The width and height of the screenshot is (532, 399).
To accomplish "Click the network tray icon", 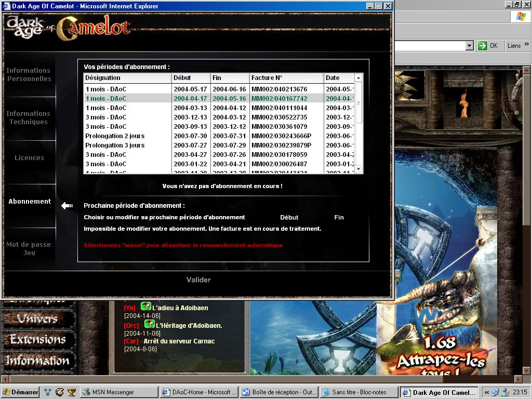I will click(x=495, y=392).
